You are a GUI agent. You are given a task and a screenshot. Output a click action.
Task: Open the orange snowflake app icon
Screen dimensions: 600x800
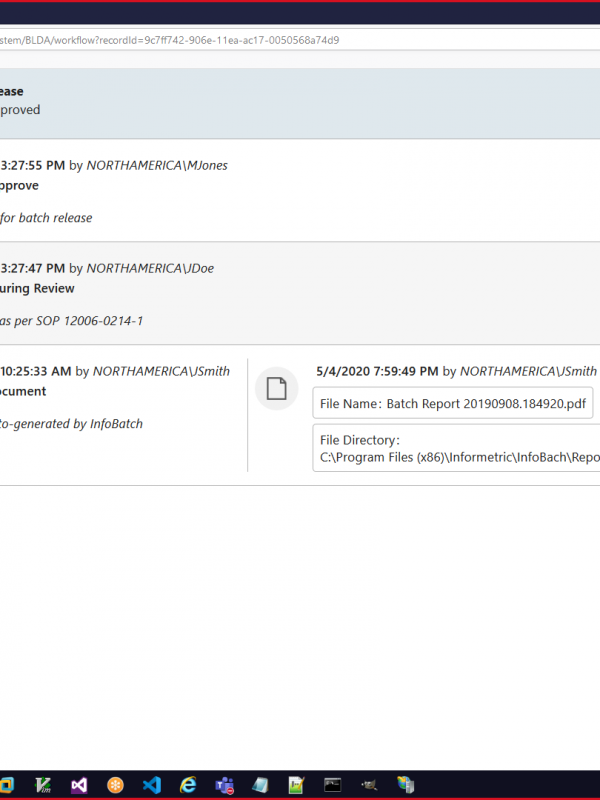pyautogui.click(x=115, y=784)
